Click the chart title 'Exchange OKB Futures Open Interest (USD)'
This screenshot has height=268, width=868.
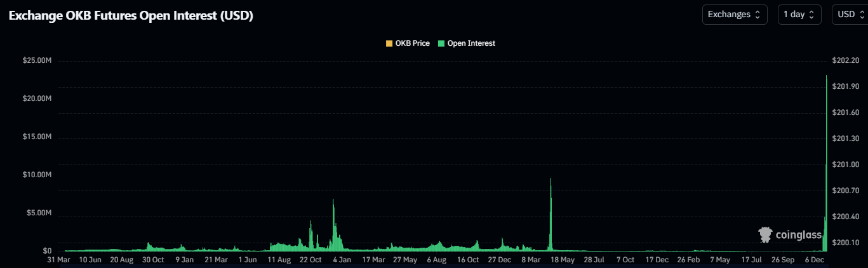(x=131, y=16)
